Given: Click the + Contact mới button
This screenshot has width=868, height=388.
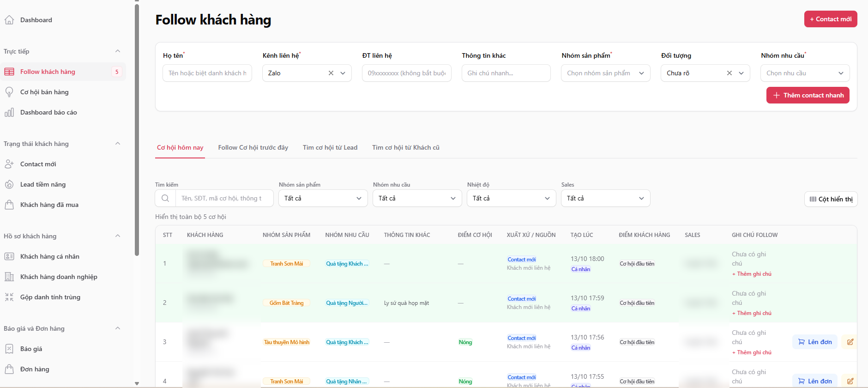Looking at the screenshot, I should 831,19.
